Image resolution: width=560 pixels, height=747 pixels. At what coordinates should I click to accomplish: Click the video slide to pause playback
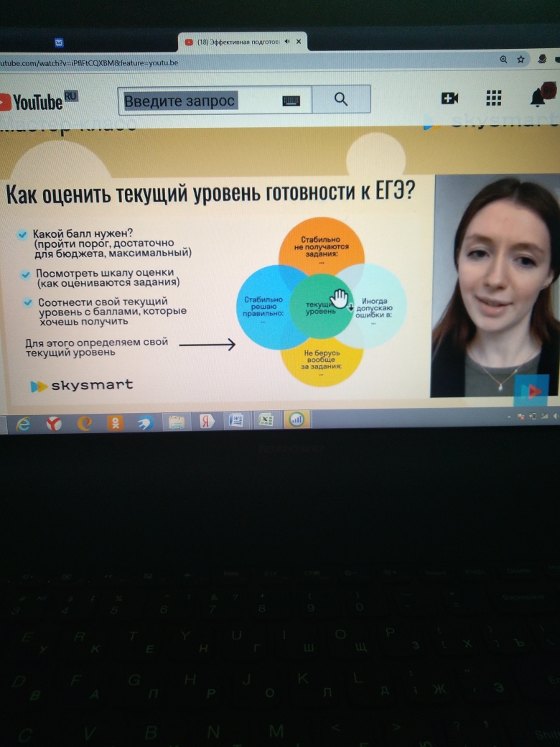click(x=215, y=287)
